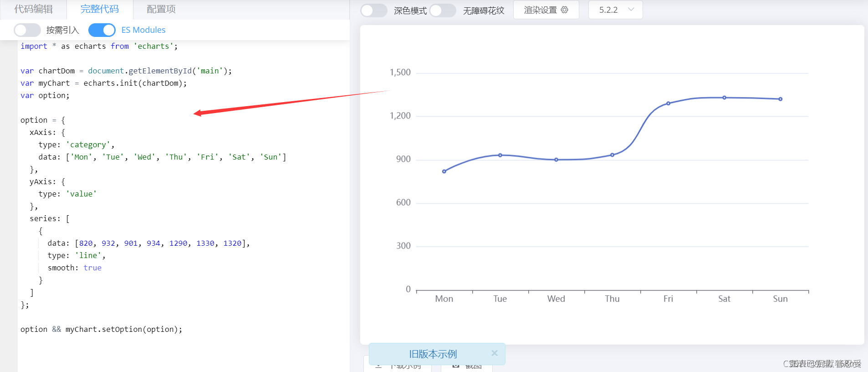Click the 'smooth: true' code line
This screenshot has width=868, height=372.
[75, 268]
